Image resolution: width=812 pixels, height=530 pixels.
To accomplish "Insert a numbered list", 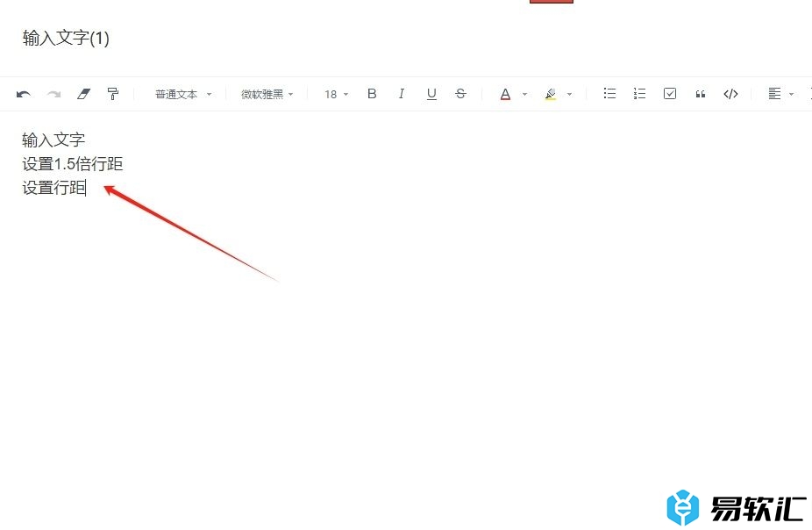I will click(x=639, y=94).
